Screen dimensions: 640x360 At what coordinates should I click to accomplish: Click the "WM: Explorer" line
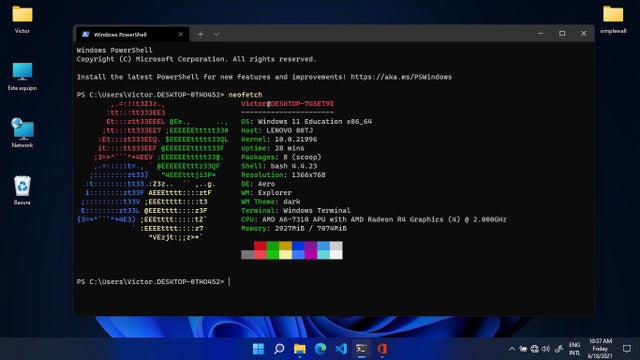click(x=266, y=193)
